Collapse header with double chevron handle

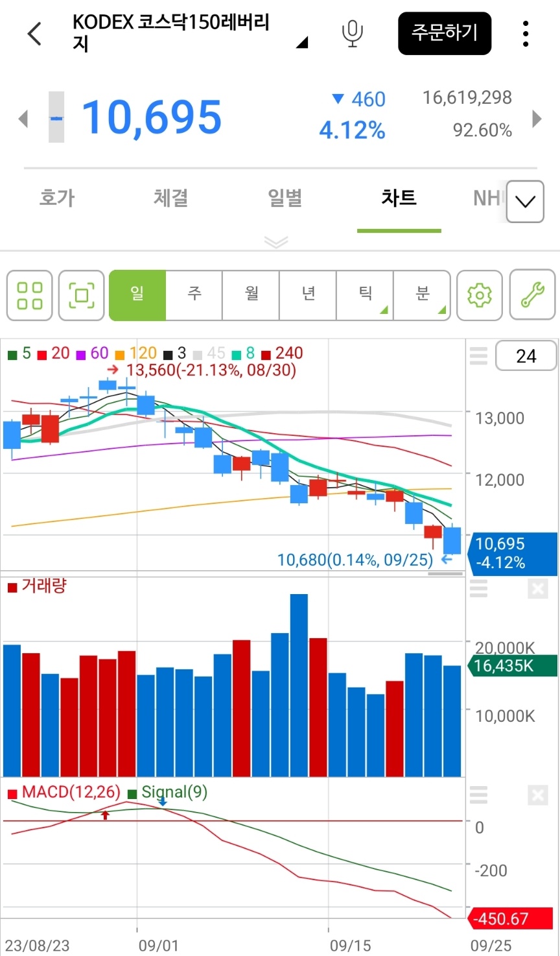coord(276,242)
